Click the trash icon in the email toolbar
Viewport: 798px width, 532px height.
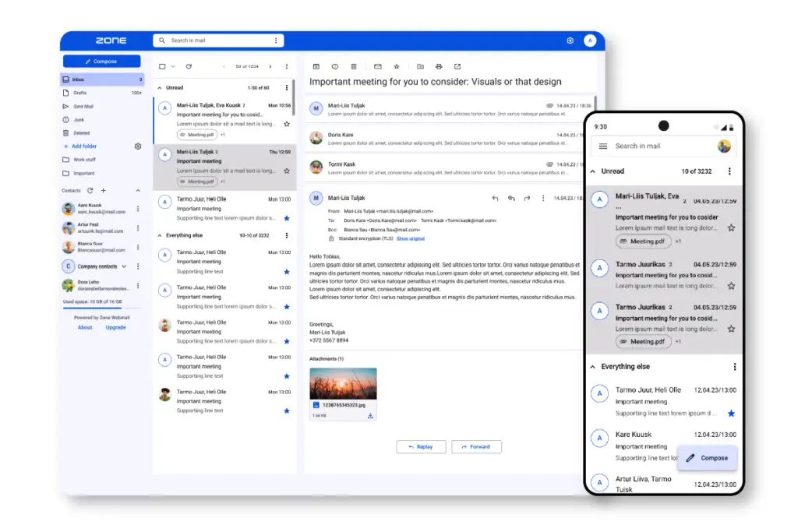(354, 66)
